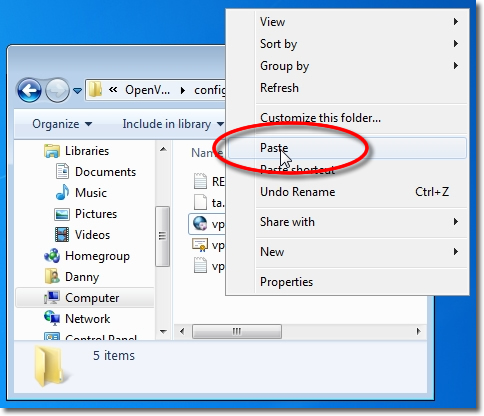484x416 pixels.
Task: Click the Forward navigation arrow button
Action: (57, 90)
